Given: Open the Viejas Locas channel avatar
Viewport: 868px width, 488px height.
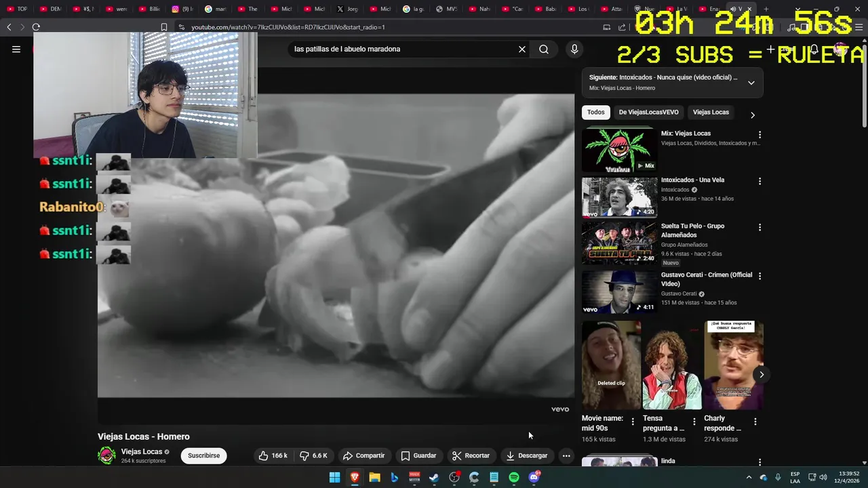Looking at the screenshot, I should pos(107,455).
